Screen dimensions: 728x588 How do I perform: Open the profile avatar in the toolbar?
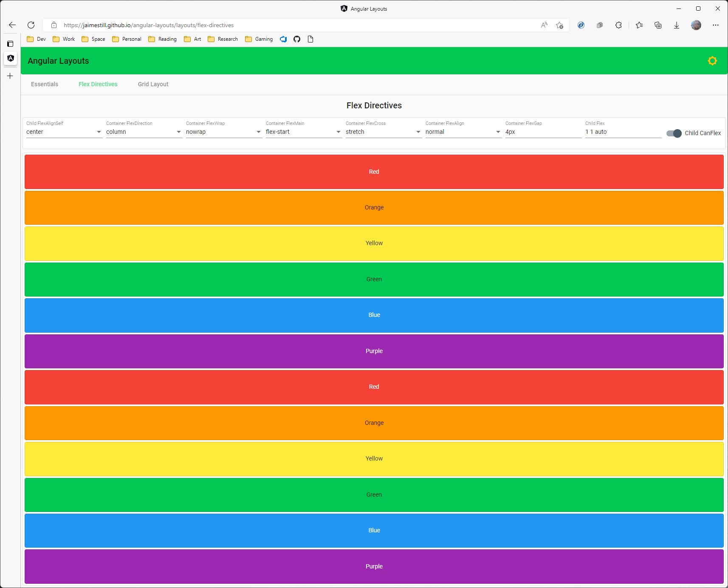point(696,25)
